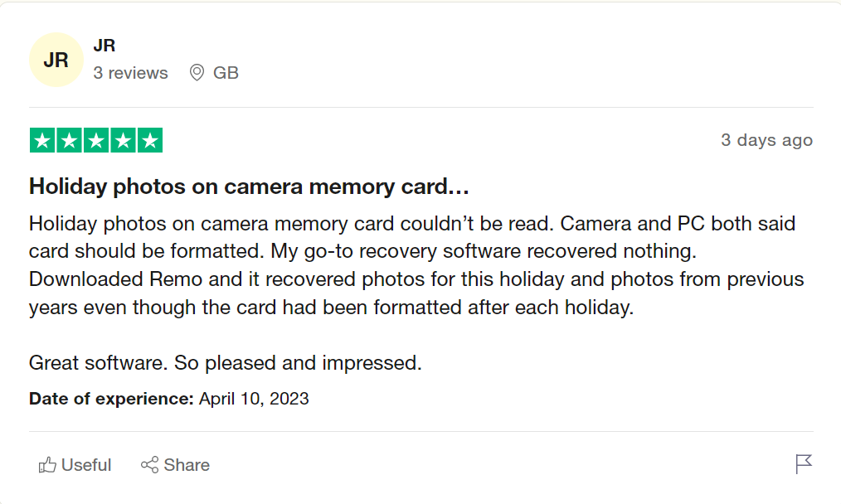Click the fifth green rating star
This screenshot has height=504, width=841.
[x=150, y=140]
